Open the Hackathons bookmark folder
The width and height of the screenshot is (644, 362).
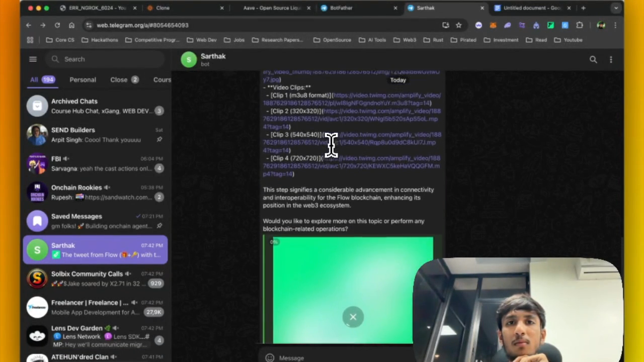(100, 40)
